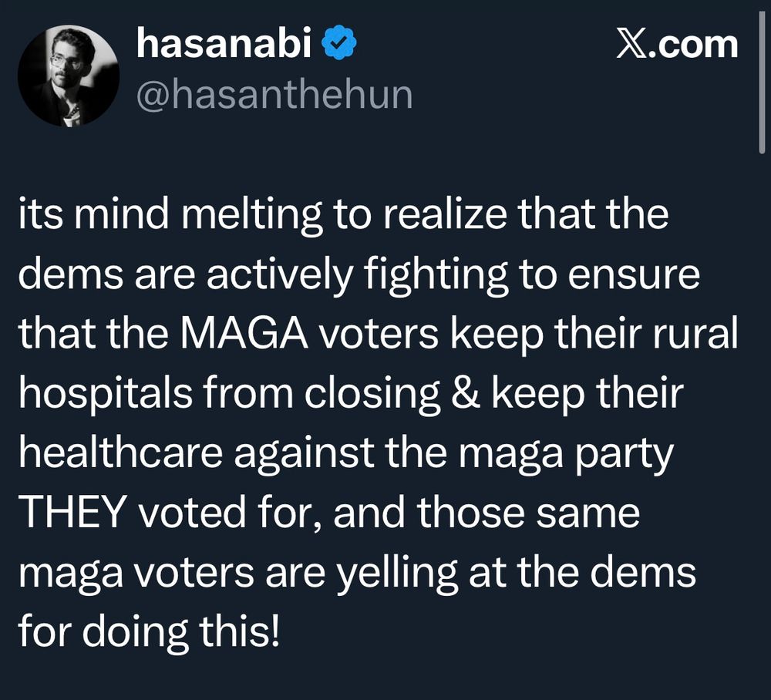Open hasanabi's profile picture

click(x=69, y=74)
